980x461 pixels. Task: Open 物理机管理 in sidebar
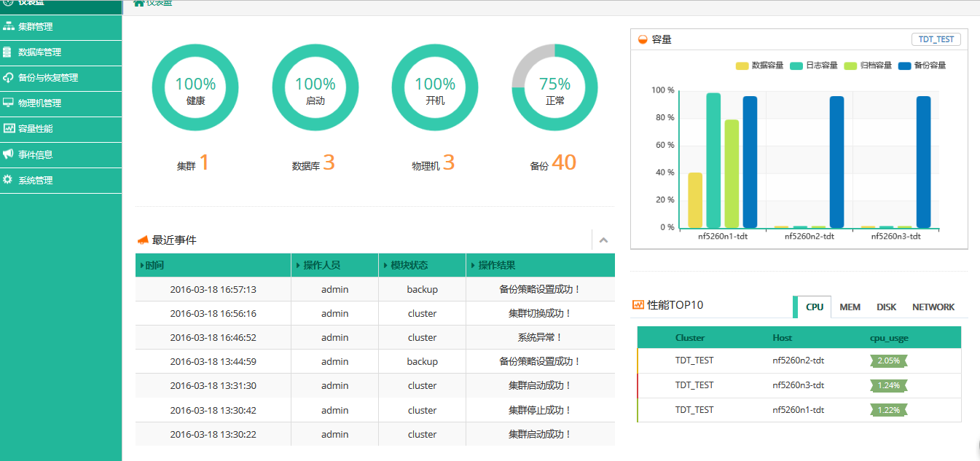(x=60, y=103)
